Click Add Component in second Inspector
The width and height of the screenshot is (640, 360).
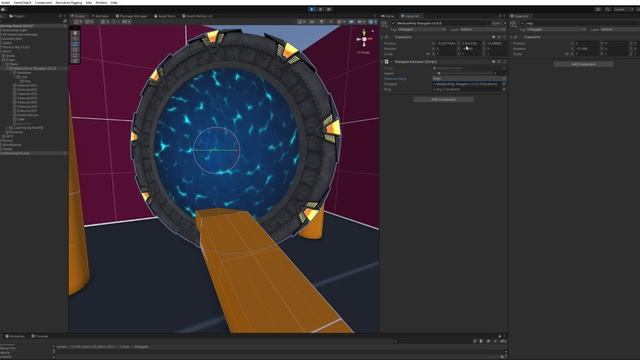pyautogui.click(x=584, y=64)
